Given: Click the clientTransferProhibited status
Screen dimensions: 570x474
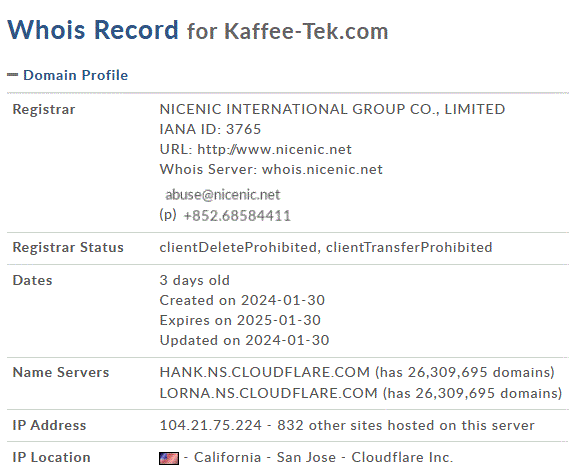Looking at the screenshot, I should coord(409,248).
